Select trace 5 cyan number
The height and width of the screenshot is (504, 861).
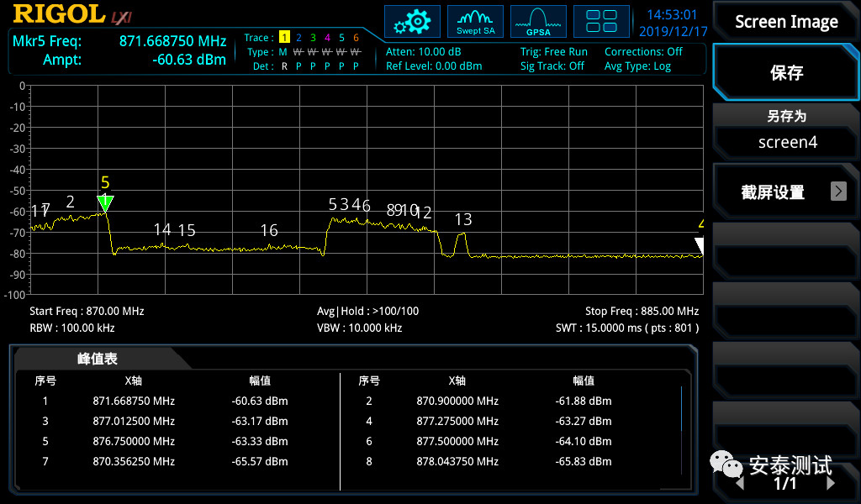tap(341, 37)
